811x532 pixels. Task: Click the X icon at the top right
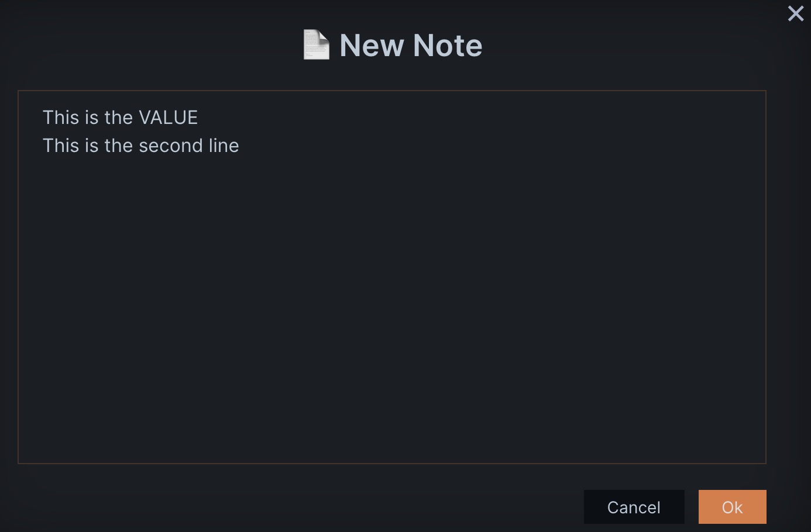795,13
